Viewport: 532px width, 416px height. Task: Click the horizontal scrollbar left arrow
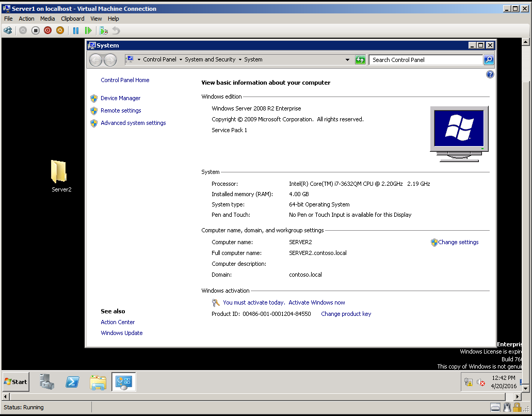[x=6, y=396]
